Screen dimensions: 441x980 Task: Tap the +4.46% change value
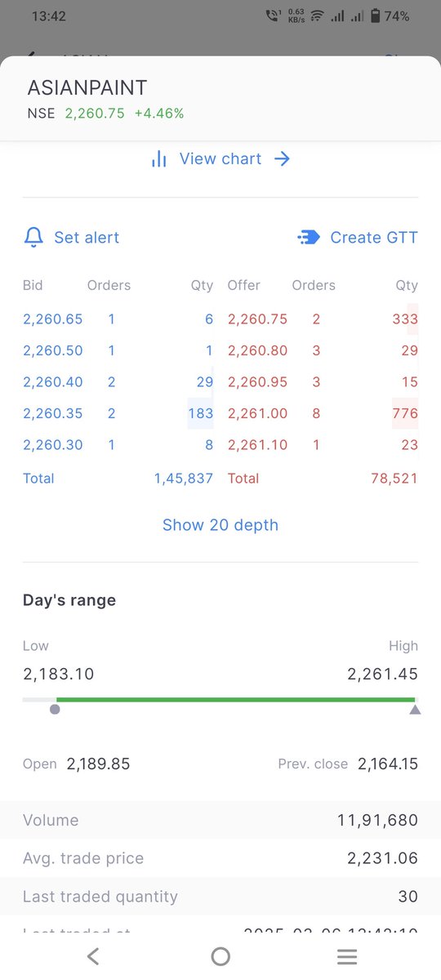tap(159, 114)
